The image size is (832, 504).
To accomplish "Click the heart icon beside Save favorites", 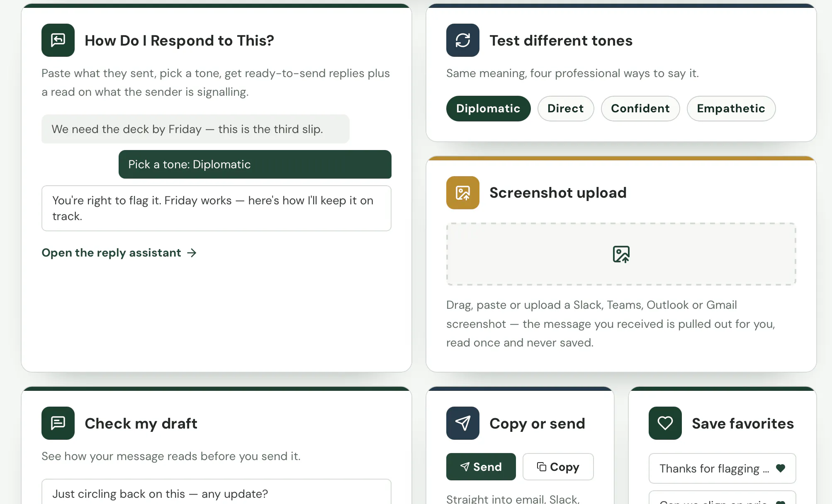I will [665, 423].
